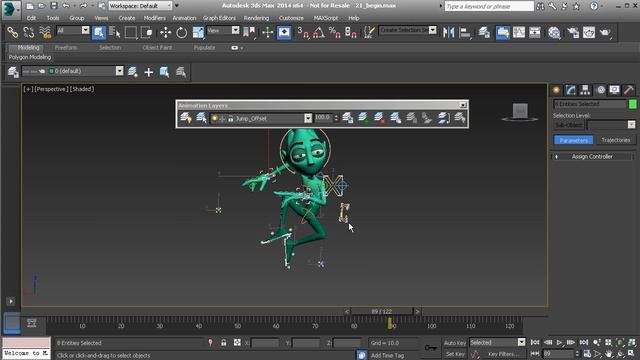
Task: Activate the Select and Rotate tool
Action: click(x=182, y=32)
